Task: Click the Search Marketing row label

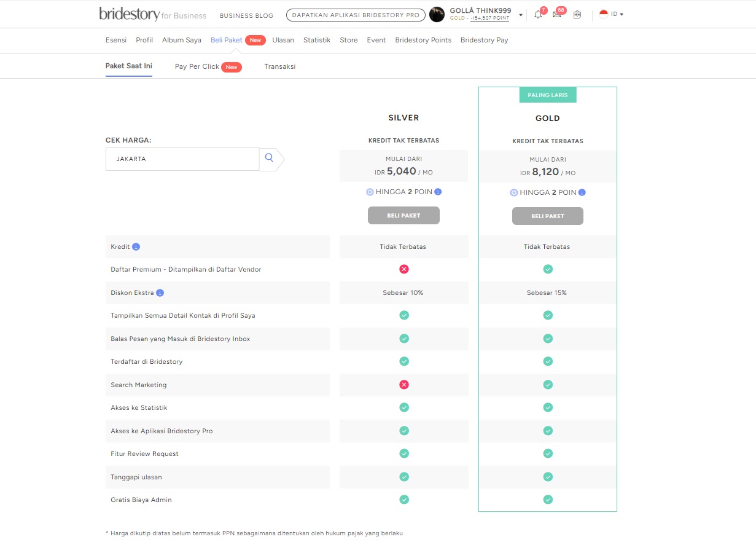Action: (x=139, y=385)
